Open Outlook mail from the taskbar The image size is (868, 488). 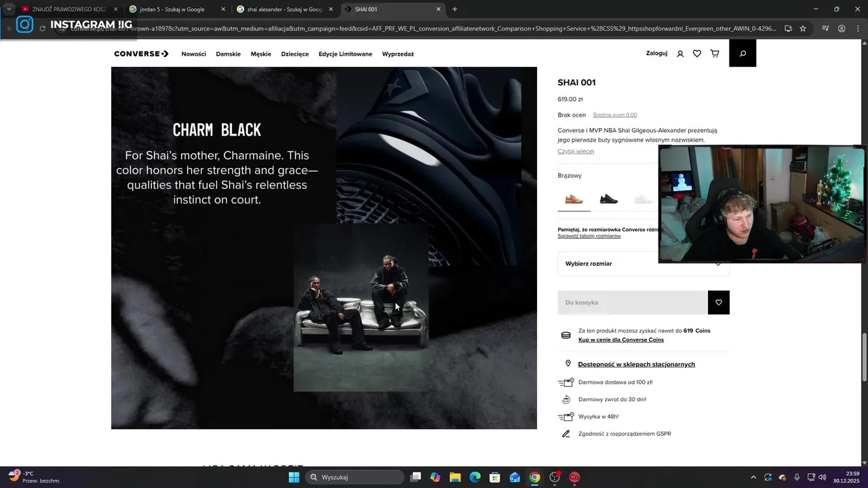515,477
